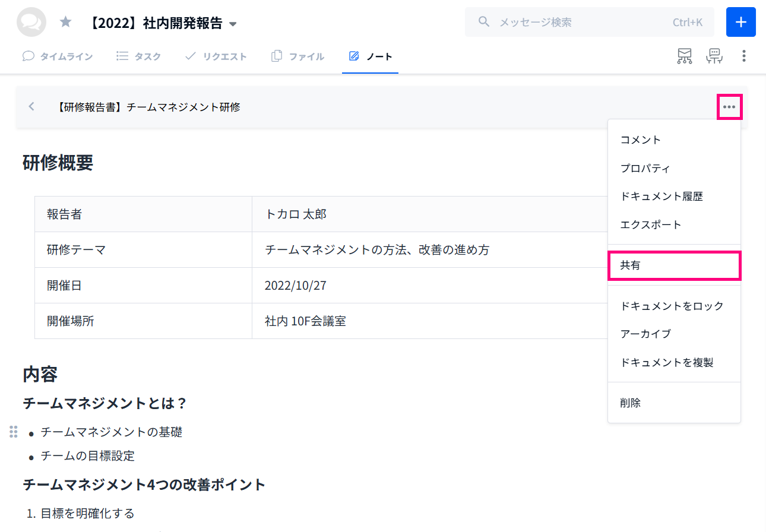Open the vertical three-dot menu
The image size is (766, 532).
(743, 56)
